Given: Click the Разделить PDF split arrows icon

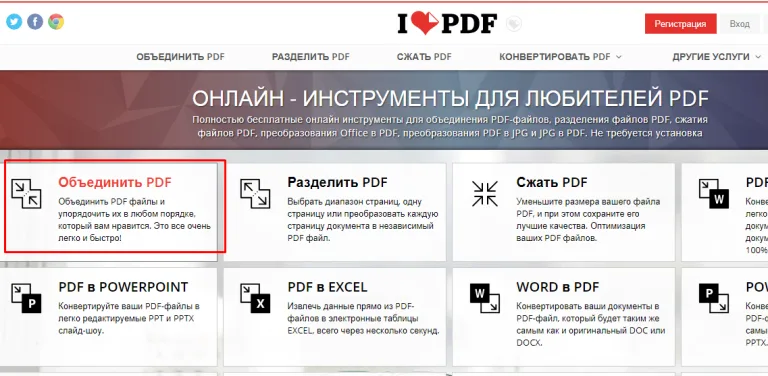Looking at the screenshot, I should (x=255, y=193).
